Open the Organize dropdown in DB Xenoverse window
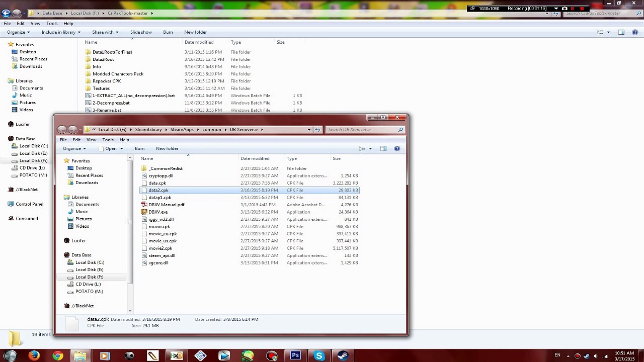Image resolution: width=644 pixels, height=362 pixels. (x=74, y=148)
